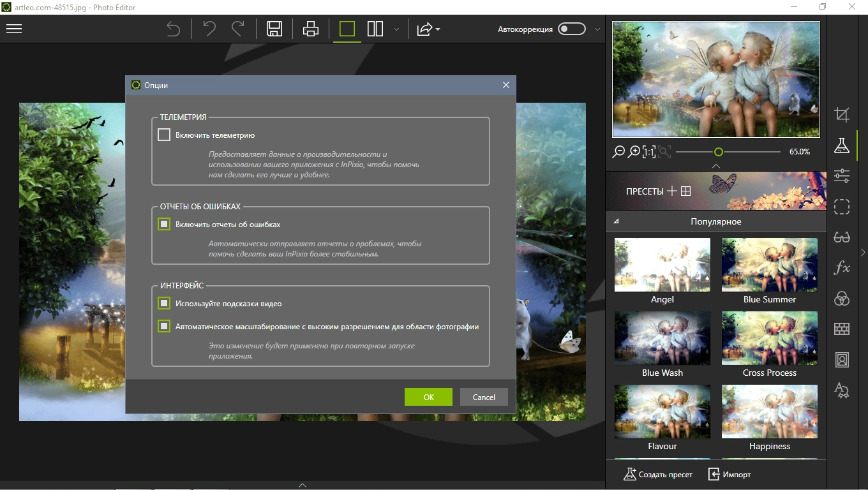Open the Presets flask tool
The width and height of the screenshot is (868, 490).
coord(842,145)
